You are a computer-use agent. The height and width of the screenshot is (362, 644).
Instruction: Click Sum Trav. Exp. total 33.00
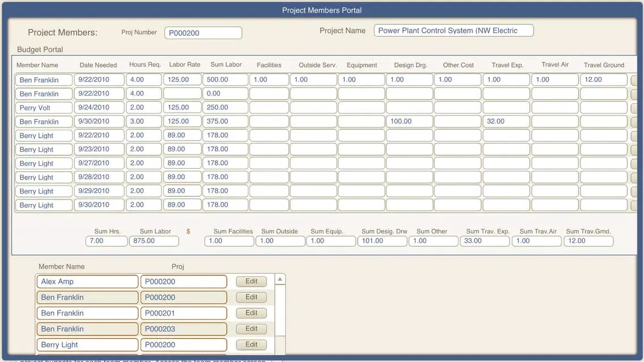click(x=484, y=241)
